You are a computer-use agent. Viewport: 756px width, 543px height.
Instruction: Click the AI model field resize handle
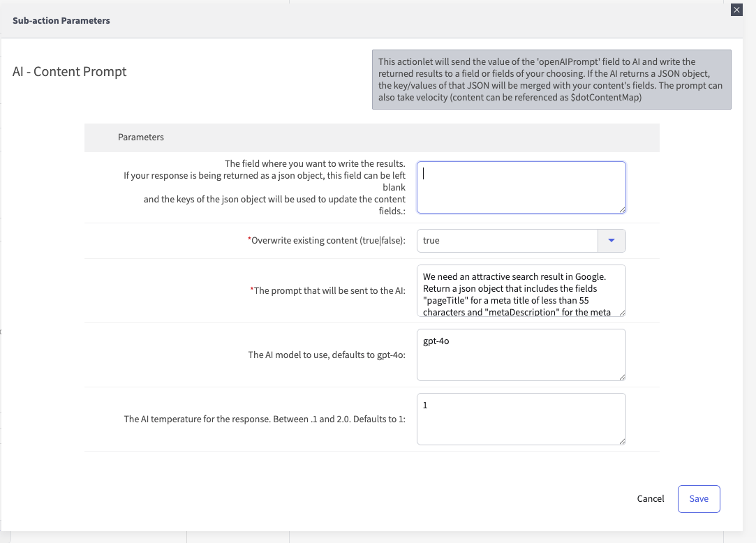pyautogui.click(x=621, y=377)
